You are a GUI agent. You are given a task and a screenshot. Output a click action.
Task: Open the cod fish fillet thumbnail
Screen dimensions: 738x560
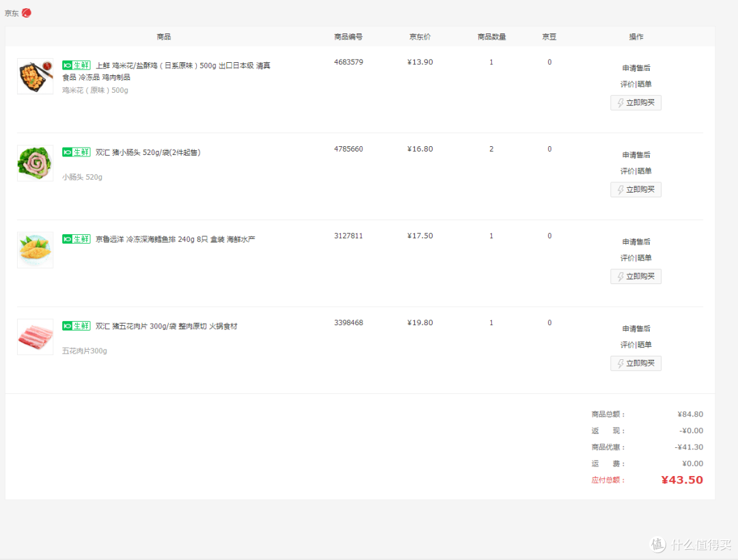[x=36, y=250]
